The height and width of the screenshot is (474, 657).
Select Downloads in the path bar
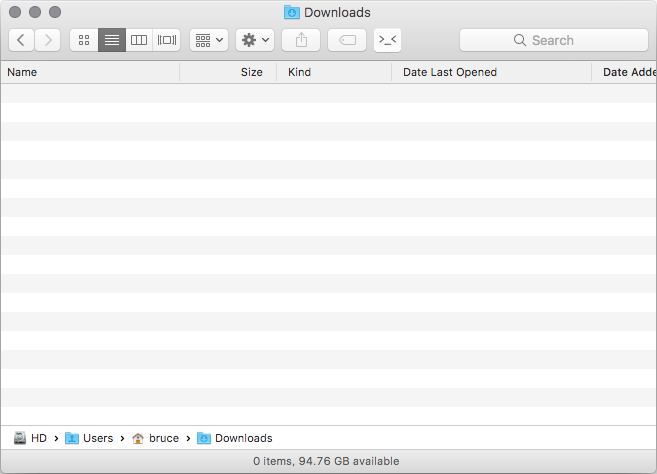tap(235, 438)
